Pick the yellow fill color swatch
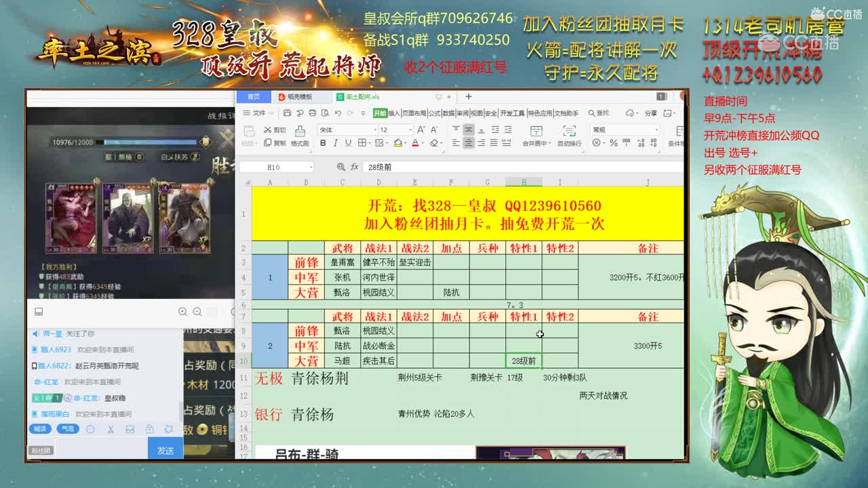The image size is (868, 488). pyautogui.click(x=399, y=143)
